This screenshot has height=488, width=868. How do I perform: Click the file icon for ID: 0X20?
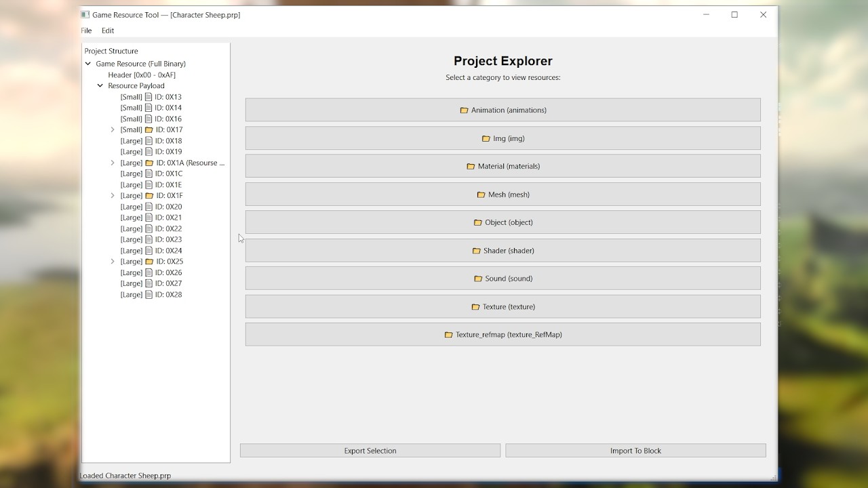coord(149,207)
